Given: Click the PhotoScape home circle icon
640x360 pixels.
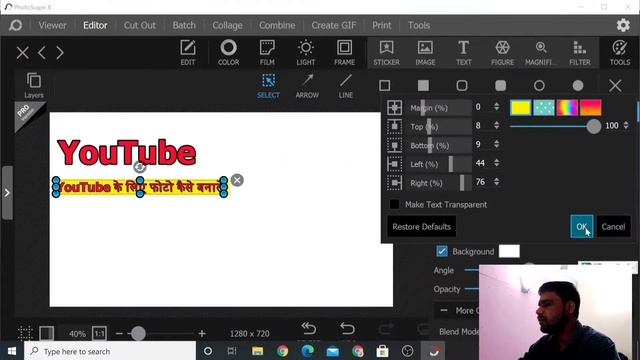Looking at the screenshot, I should (x=16, y=25).
